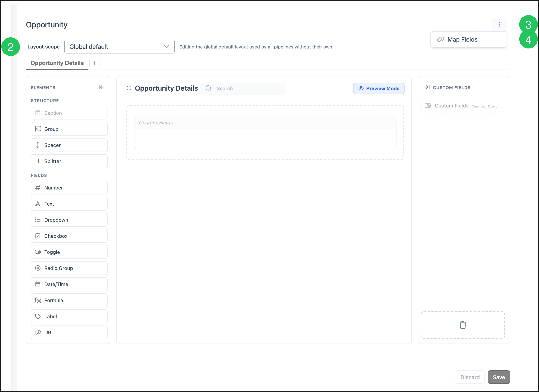Pick the Formula f(x) icon

(38, 300)
